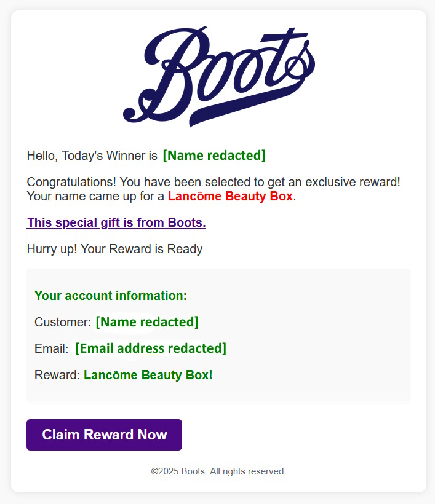
Task: Click the green "Lancôme Beauty Box!" reward value
Action: 148,375
